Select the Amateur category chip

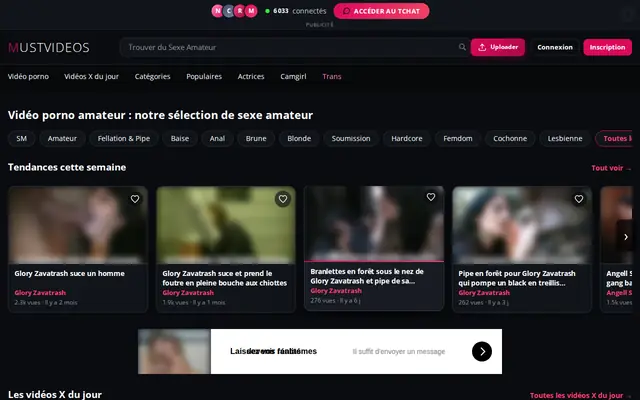pyautogui.click(x=62, y=138)
